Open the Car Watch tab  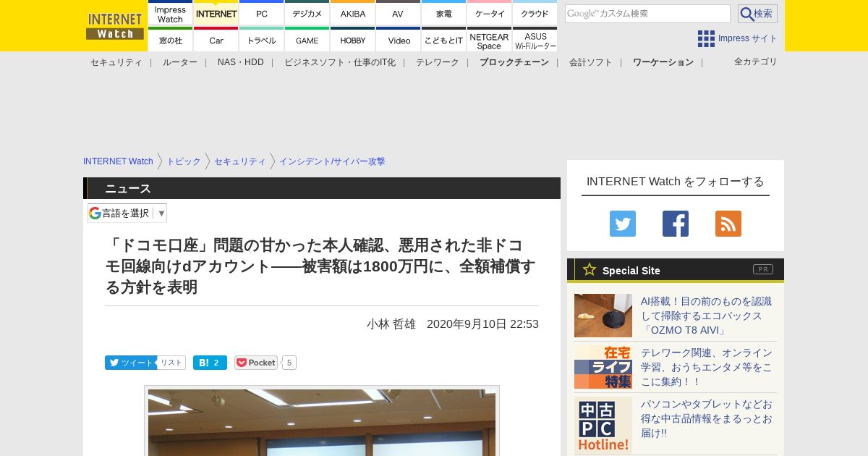(x=216, y=40)
